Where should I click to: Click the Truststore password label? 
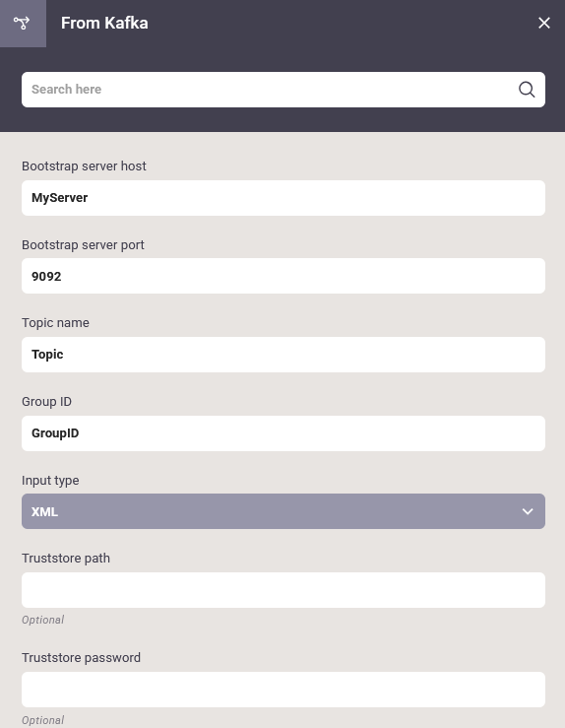tap(81, 657)
